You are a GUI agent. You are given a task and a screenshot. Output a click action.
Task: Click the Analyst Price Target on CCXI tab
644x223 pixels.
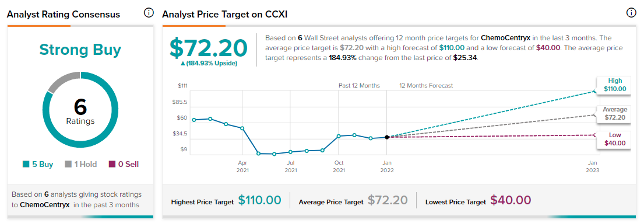tap(224, 15)
